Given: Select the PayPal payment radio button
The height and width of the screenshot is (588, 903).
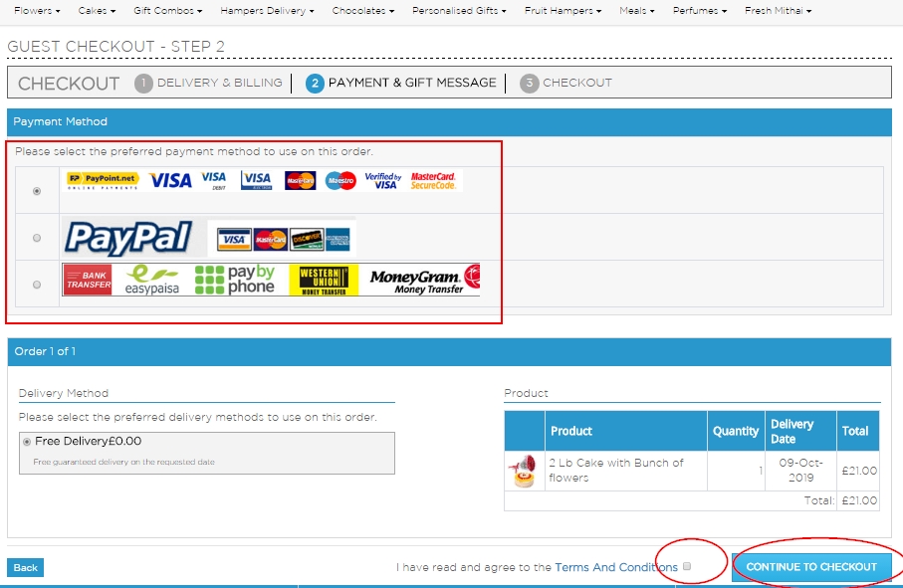Looking at the screenshot, I should 37,238.
